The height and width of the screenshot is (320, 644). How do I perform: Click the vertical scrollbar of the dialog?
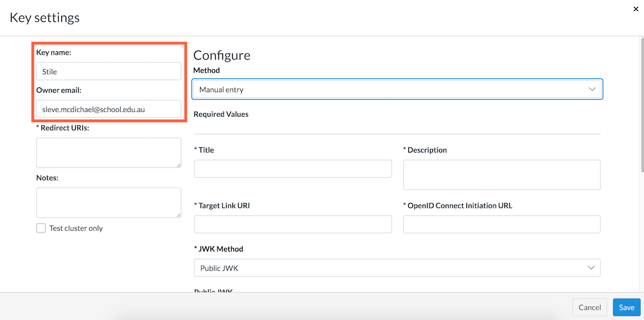pyautogui.click(x=642, y=105)
